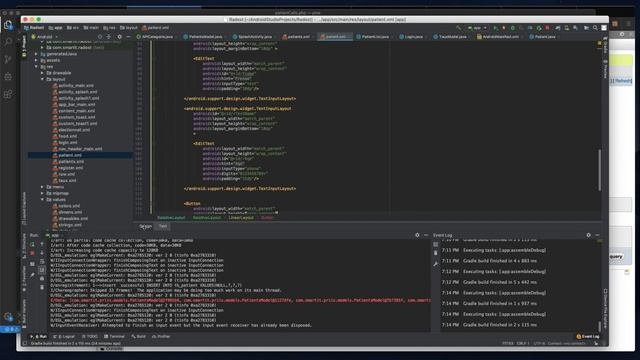Open the Profiler tool window button

tap(161, 337)
